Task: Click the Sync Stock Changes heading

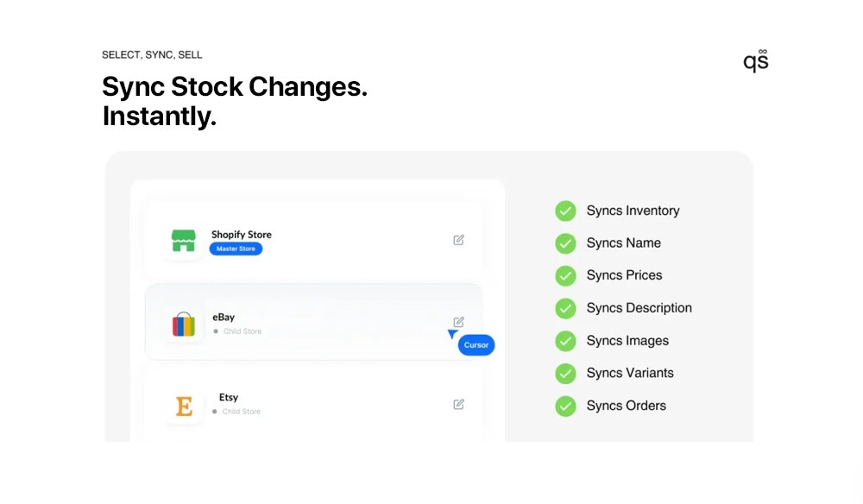Action: (x=235, y=101)
